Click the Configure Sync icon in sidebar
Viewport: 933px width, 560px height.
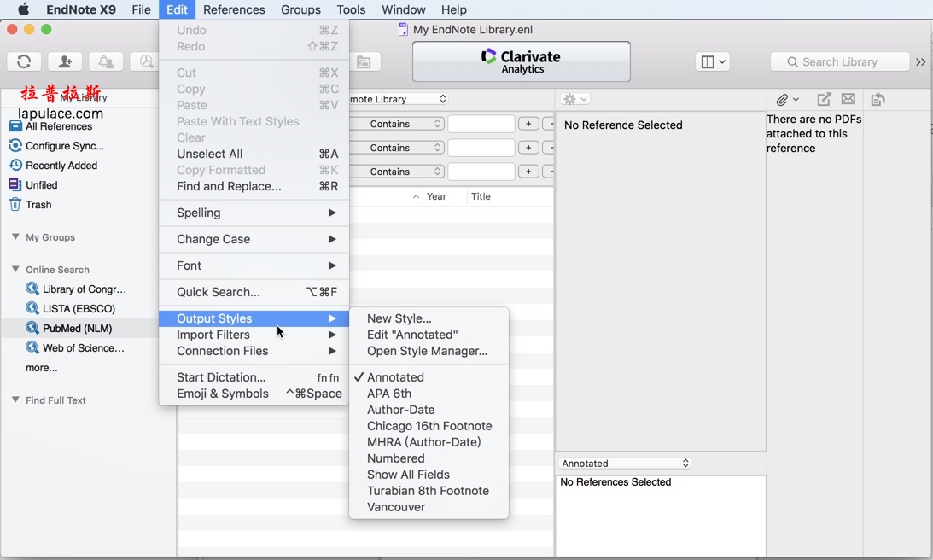(x=15, y=145)
